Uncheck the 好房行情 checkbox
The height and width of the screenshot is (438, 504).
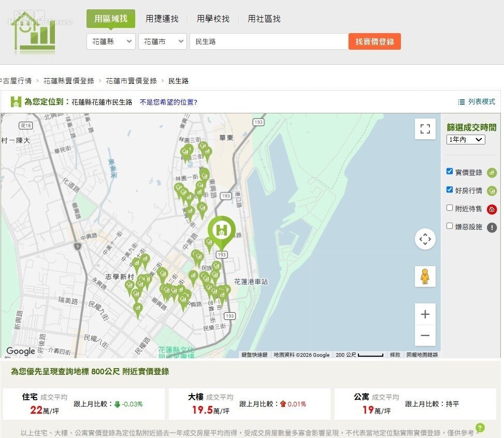tap(450, 189)
